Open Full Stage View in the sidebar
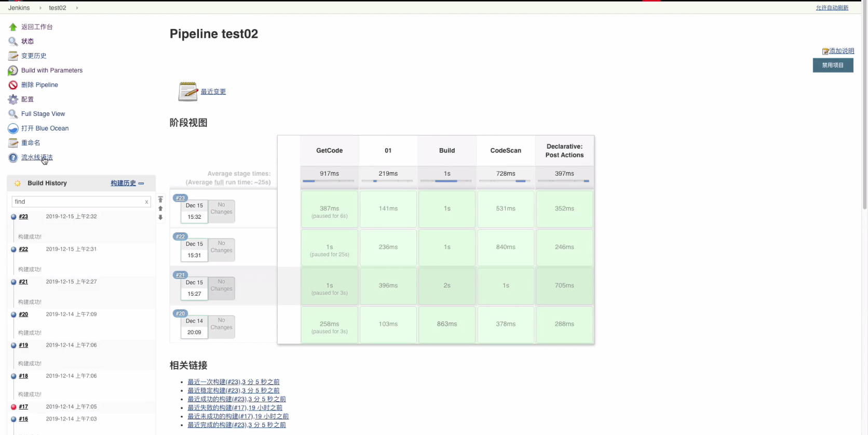The width and height of the screenshot is (868, 435). tap(43, 114)
